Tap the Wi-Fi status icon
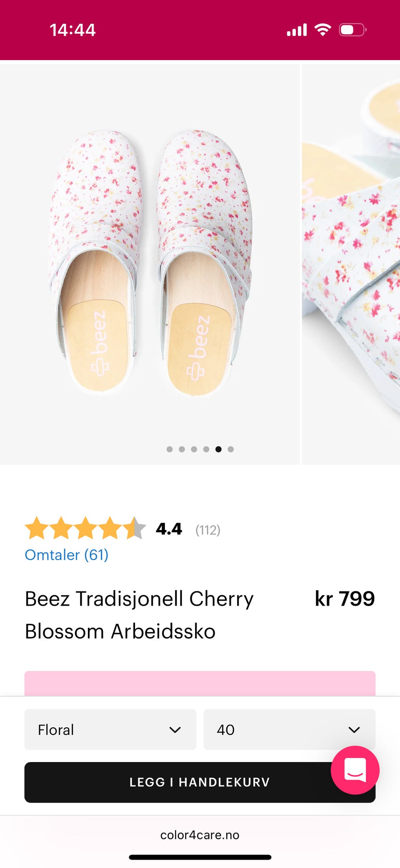This screenshot has height=868, width=400. (322, 30)
